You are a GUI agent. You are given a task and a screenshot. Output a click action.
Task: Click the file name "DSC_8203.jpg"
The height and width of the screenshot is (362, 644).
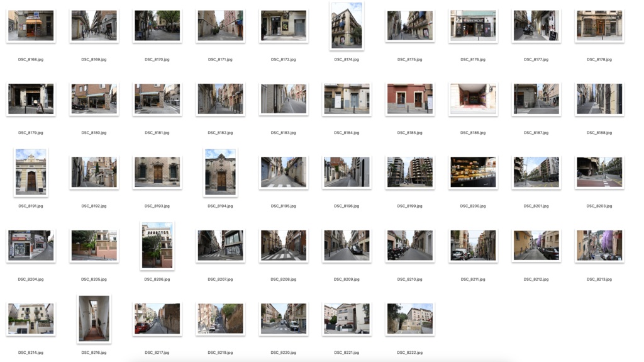click(x=599, y=206)
